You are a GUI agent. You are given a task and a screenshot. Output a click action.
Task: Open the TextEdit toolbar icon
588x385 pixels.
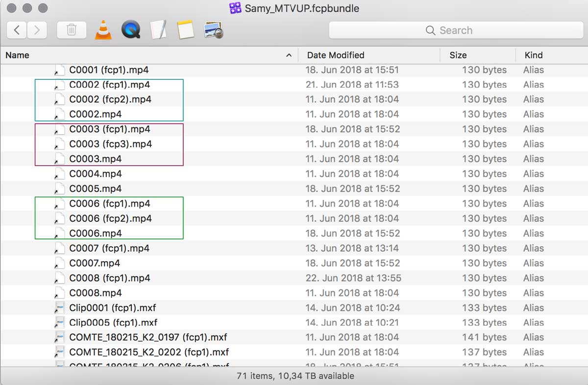(158, 30)
